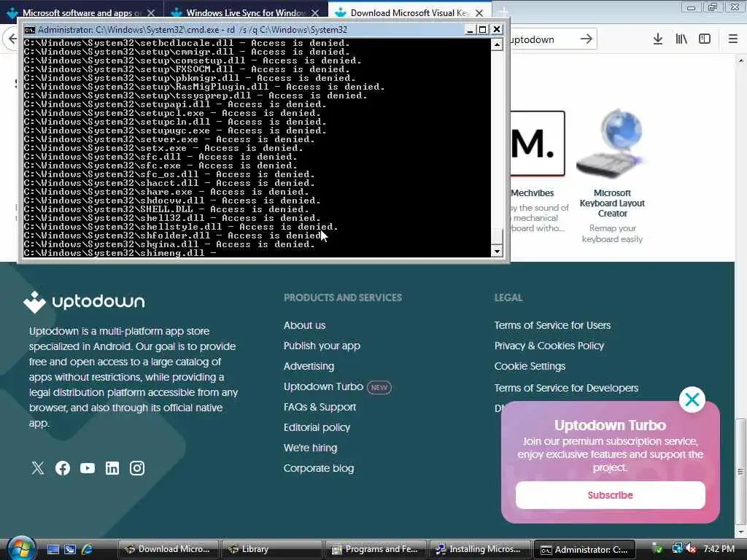
Task: Open the Firefox downloads arrow icon
Action: click(x=658, y=39)
